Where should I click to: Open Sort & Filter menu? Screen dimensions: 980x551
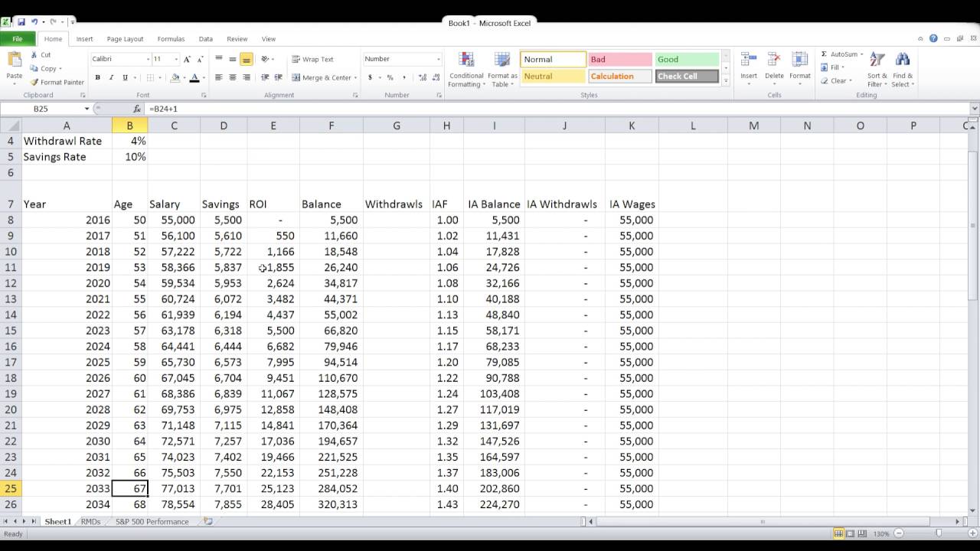[x=877, y=70]
